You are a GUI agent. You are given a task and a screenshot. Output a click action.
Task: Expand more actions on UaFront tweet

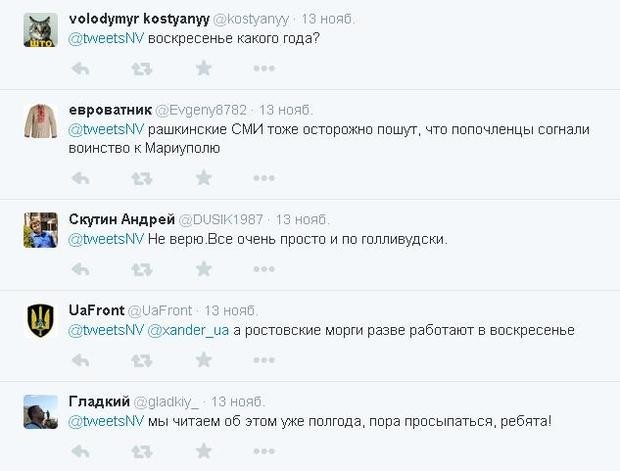coord(264,360)
